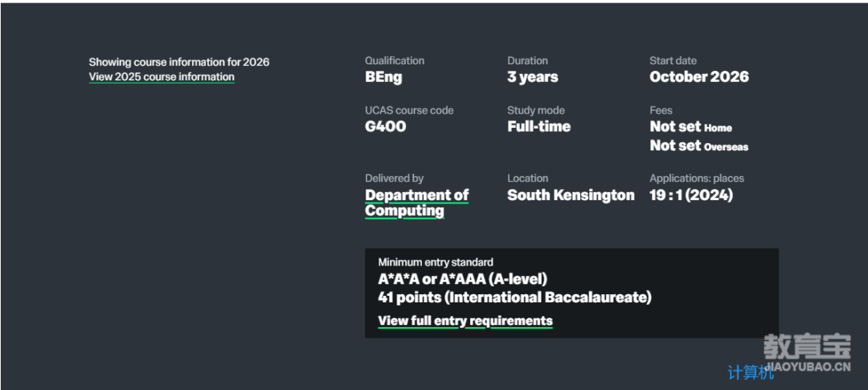
Task: Open the View 2025 course information link
Action: tap(162, 77)
